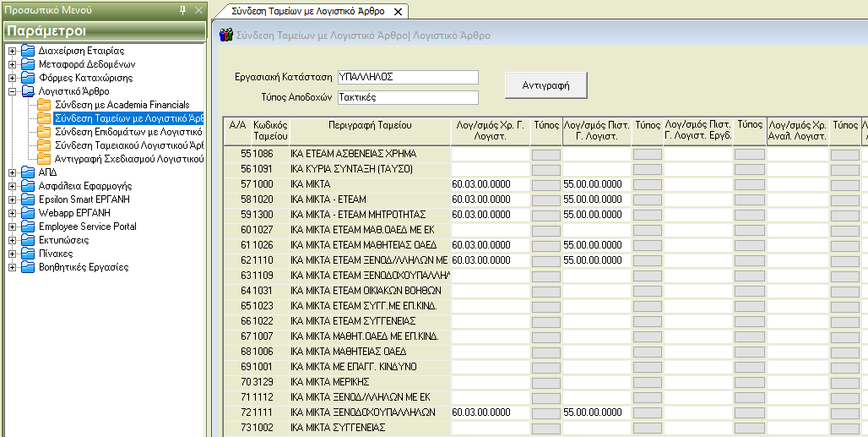
Task: Click the Πίνακες folder icon
Action: 29,254
